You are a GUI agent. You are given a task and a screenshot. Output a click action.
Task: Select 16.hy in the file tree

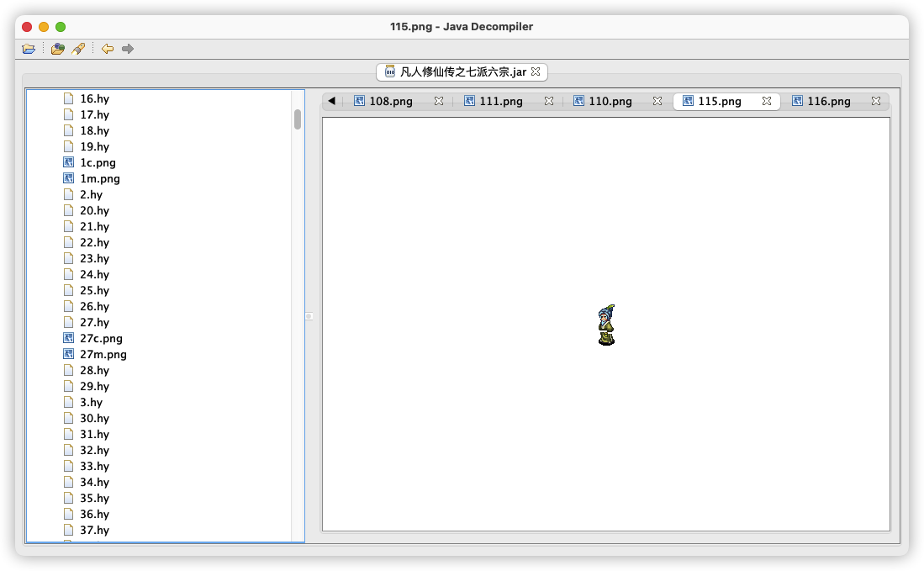(94, 99)
